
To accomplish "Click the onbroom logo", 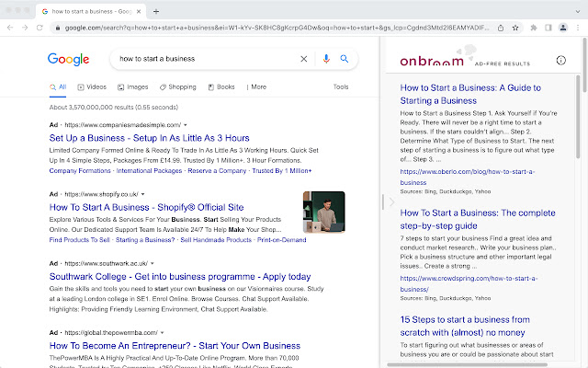I will [x=432, y=61].
